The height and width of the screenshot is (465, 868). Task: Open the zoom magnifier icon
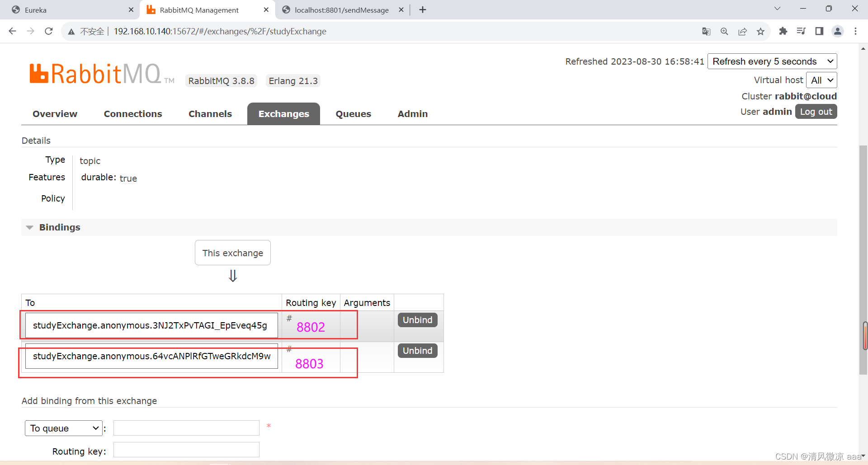(x=724, y=31)
